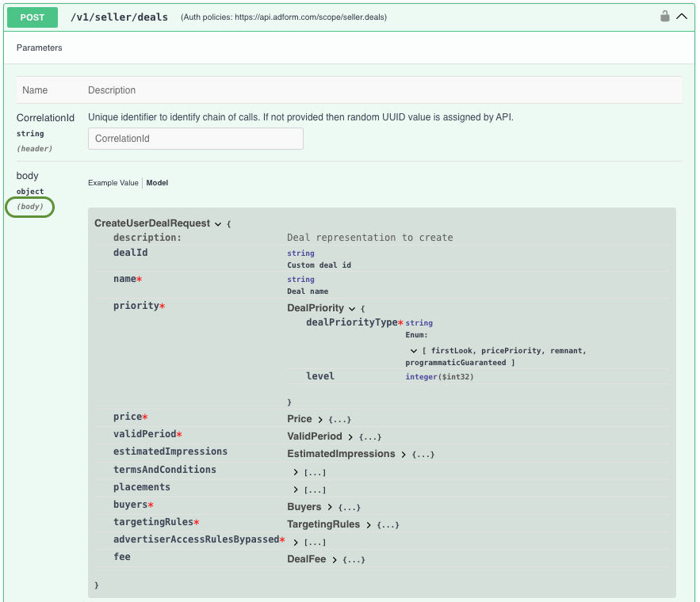This screenshot has height=602, width=700.
Task: Click into the CorrelationId input field
Action: click(196, 139)
